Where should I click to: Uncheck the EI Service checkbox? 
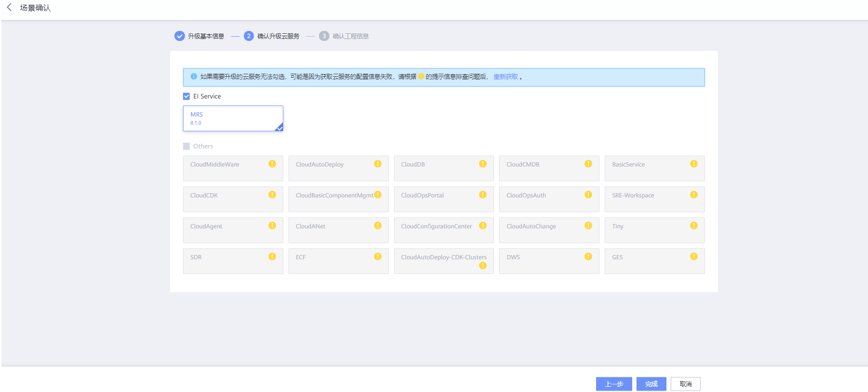click(186, 96)
